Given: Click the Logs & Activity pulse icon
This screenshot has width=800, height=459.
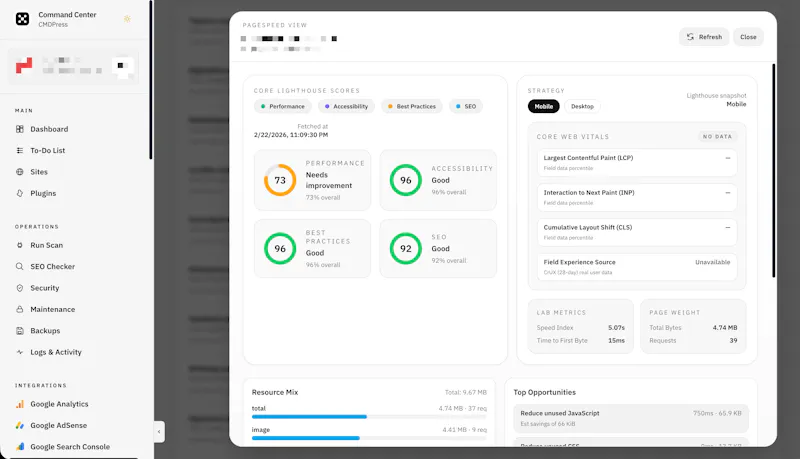Looking at the screenshot, I should click(x=20, y=352).
